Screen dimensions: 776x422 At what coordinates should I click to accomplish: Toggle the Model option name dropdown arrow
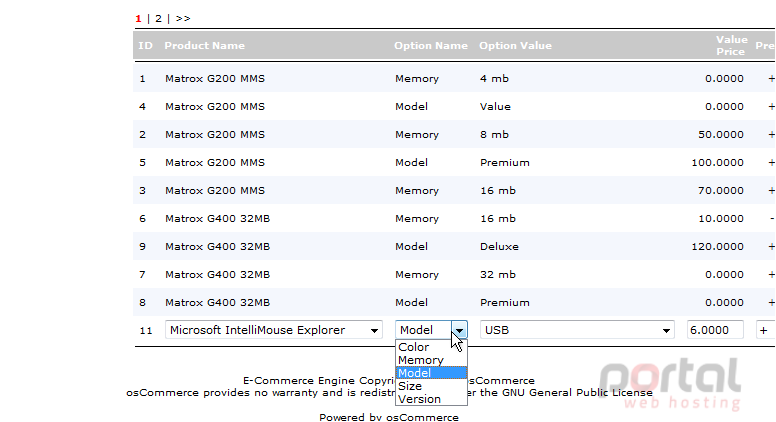click(x=459, y=330)
